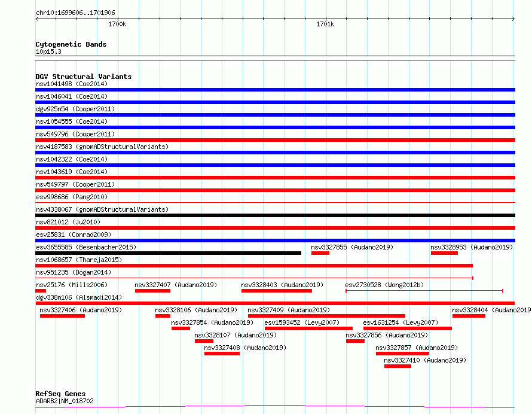
Task: Open the nsv549797 (Cooper2011) label
Action: pos(75,184)
